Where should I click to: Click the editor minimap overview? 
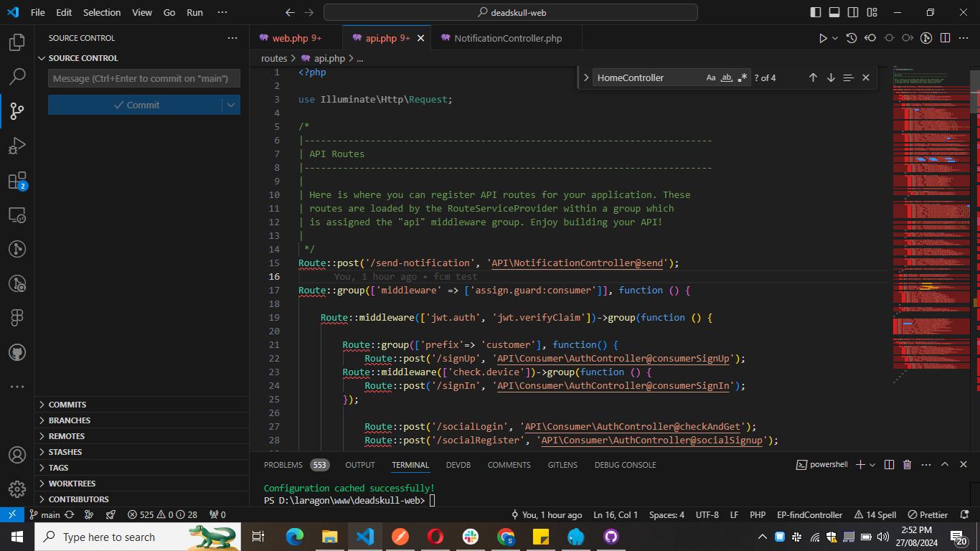point(930,215)
